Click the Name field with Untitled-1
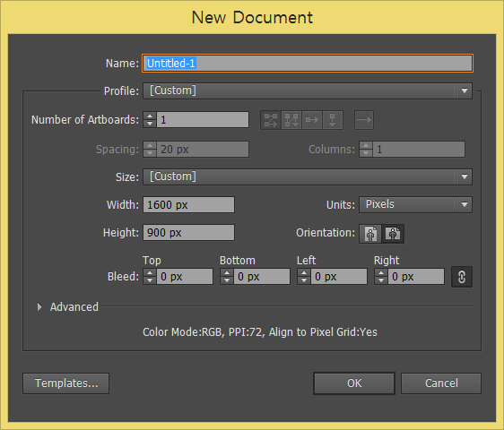The image size is (504, 430). coord(308,64)
